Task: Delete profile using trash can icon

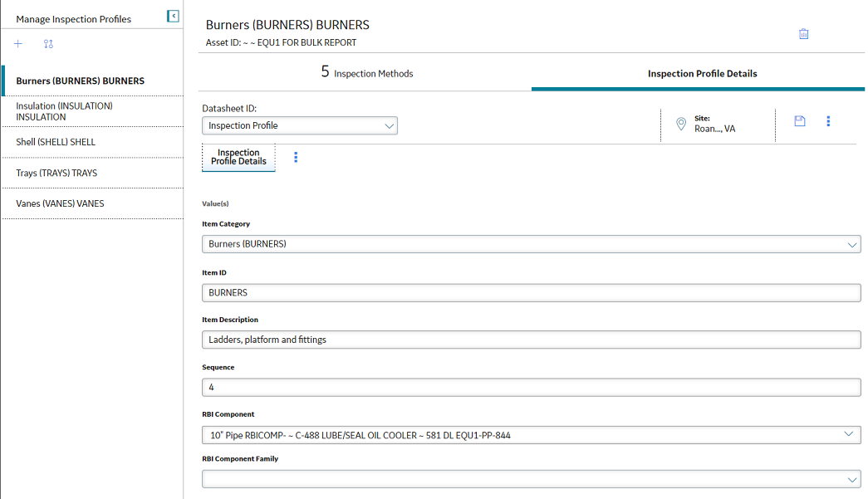Action: tap(804, 34)
